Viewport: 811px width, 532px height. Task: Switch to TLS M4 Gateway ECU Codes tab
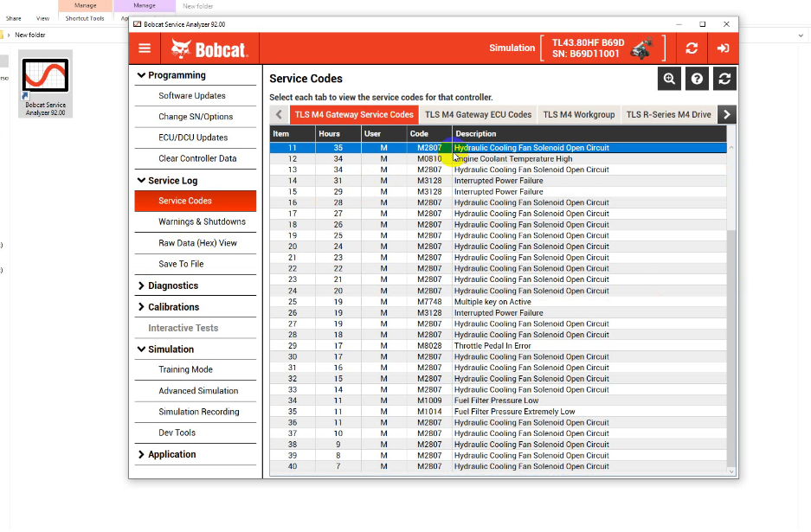pyautogui.click(x=478, y=114)
